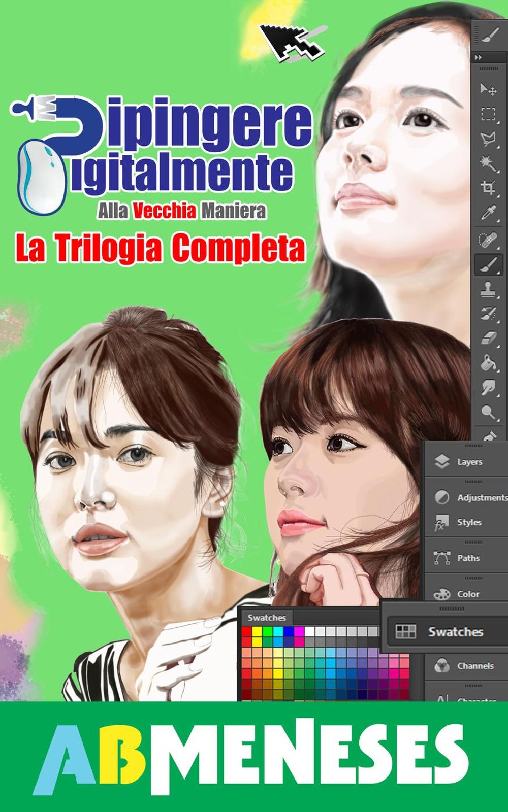Choose the Crop tool
This screenshot has height=812, width=508.
point(488,188)
